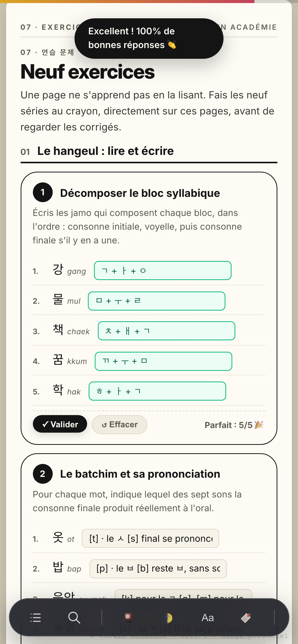Edit the answer field for 책 chaek

[167, 331]
